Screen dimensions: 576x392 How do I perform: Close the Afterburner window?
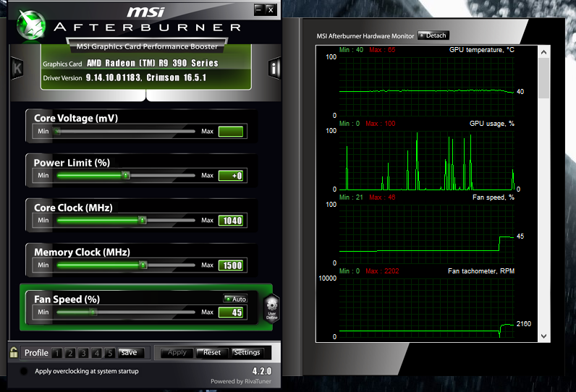pyautogui.click(x=271, y=9)
